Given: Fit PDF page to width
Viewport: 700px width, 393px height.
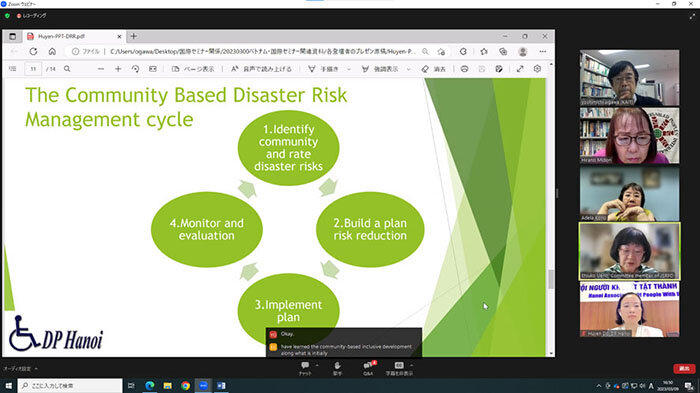Looking at the screenshot, I should [153, 69].
